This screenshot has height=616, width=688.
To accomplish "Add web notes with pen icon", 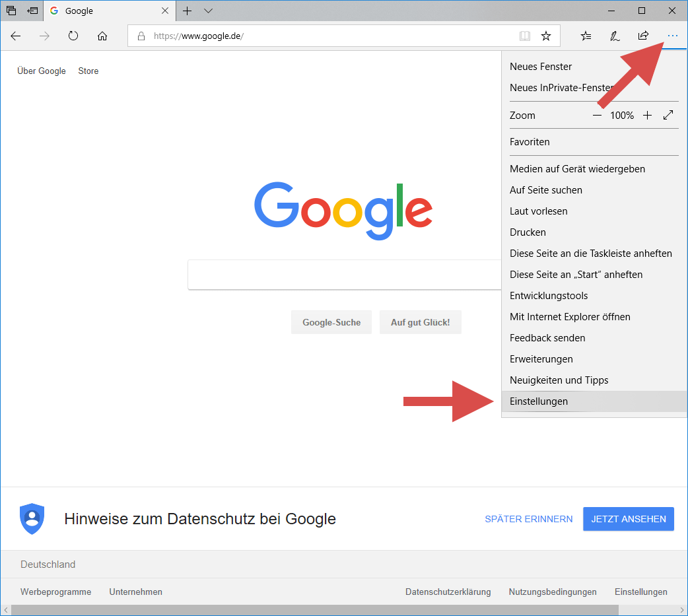I will click(x=615, y=36).
